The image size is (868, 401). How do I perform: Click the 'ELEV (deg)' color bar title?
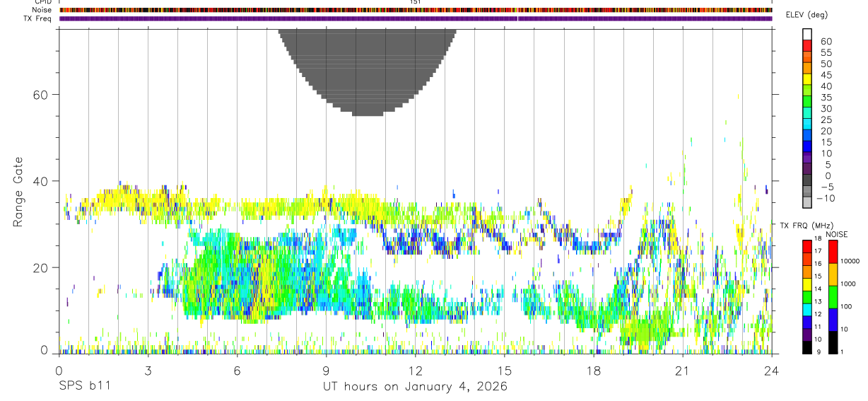coord(807,15)
